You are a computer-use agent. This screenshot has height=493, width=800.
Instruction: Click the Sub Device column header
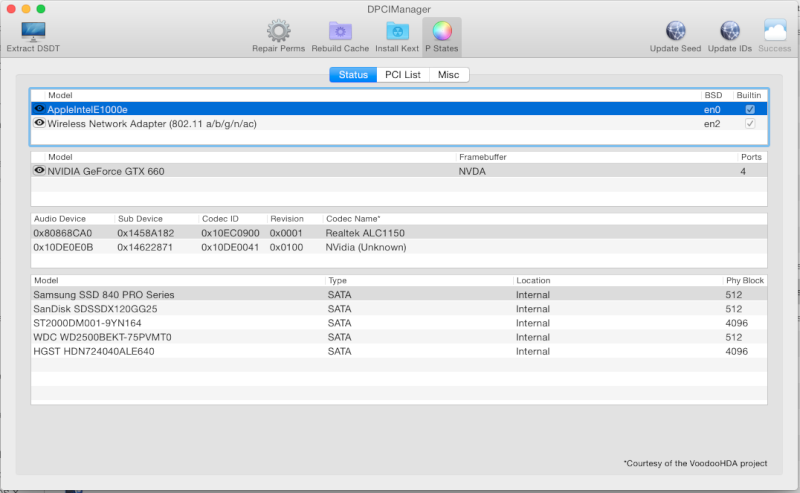click(140, 219)
